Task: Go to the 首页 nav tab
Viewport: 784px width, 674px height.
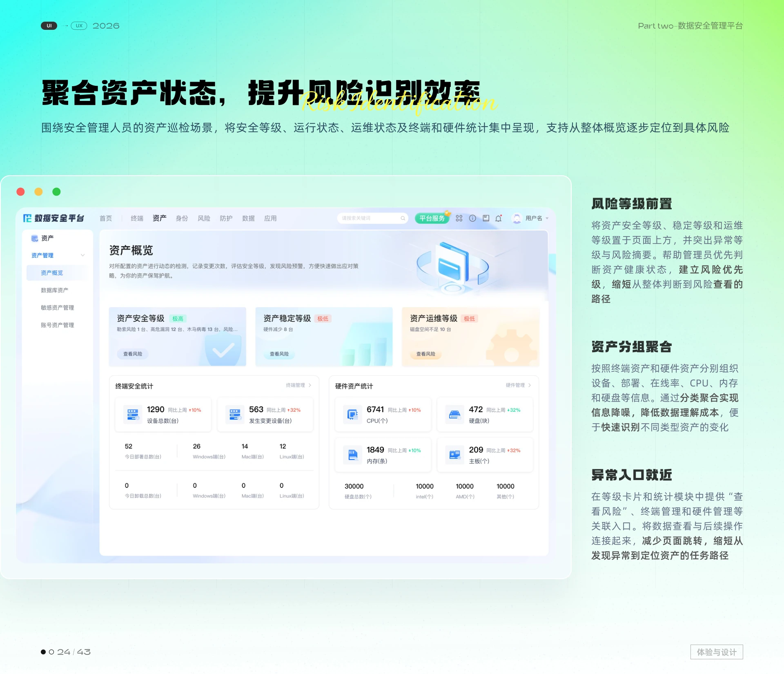Action: (x=106, y=218)
